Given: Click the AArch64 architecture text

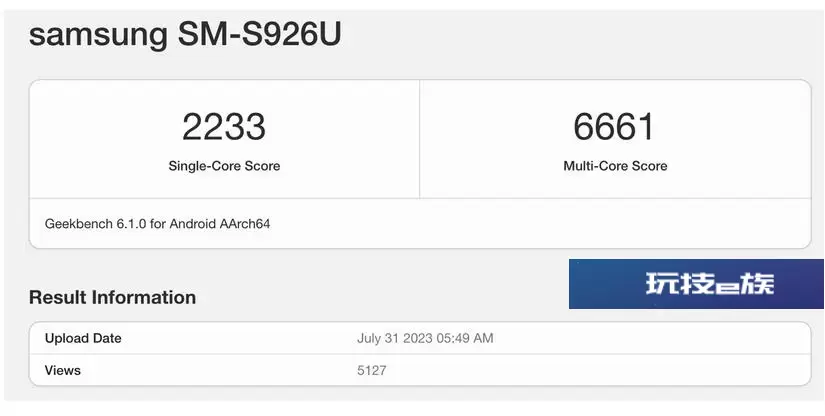Looking at the screenshot, I should 245,224.
